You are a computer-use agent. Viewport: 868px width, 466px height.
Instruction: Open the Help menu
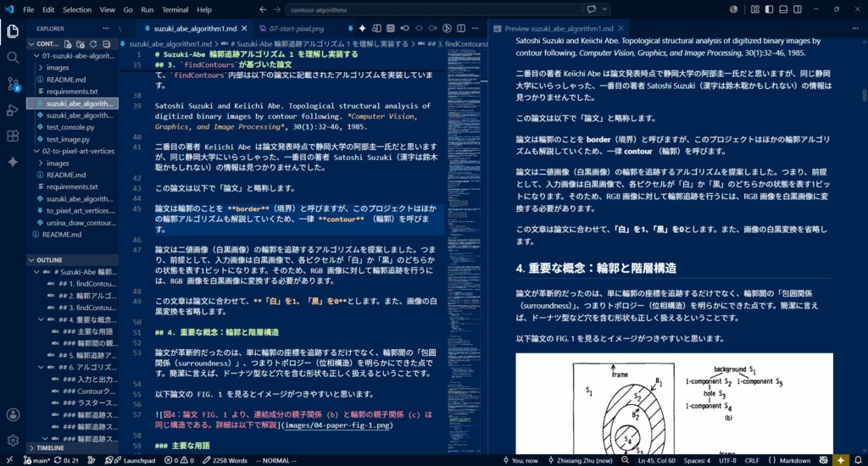204,9
